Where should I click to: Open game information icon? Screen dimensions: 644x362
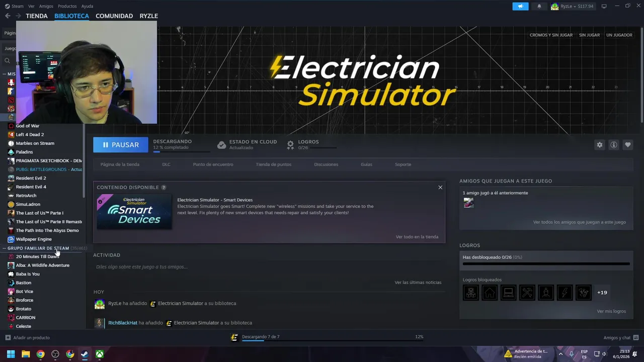click(614, 145)
